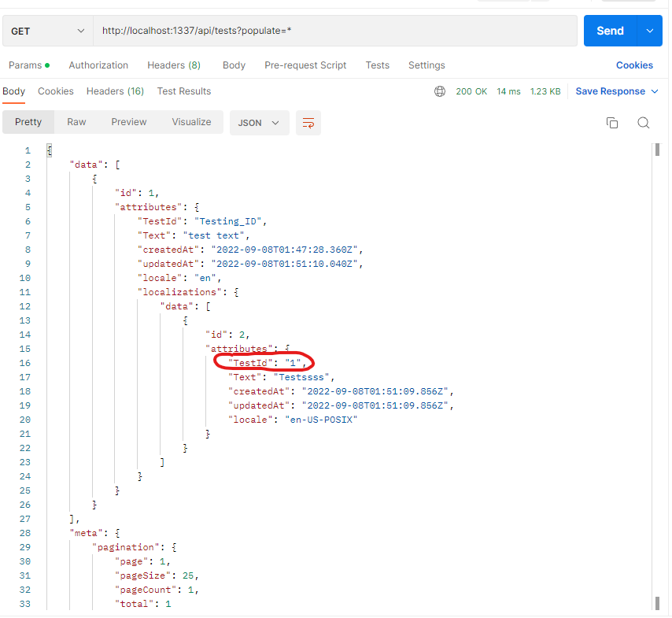Open the search in response icon
Image resolution: width=672 pixels, height=618 pixels.
(x=644, y=123)
